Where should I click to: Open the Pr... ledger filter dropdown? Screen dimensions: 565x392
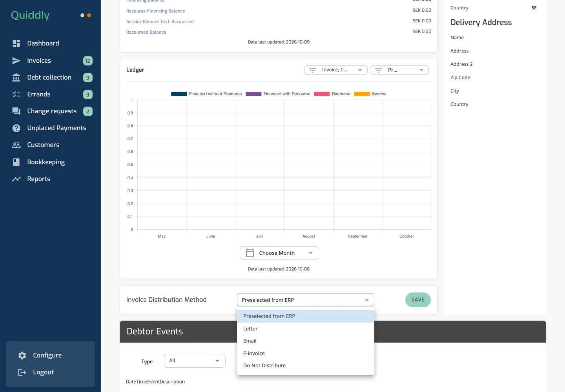(399, 70)
